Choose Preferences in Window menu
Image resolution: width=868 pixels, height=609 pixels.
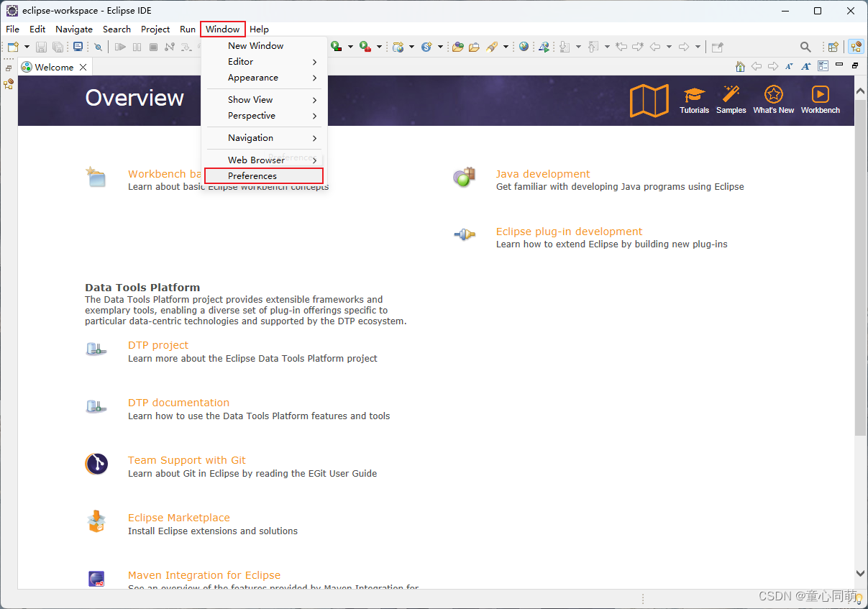[x=264, y=176]
